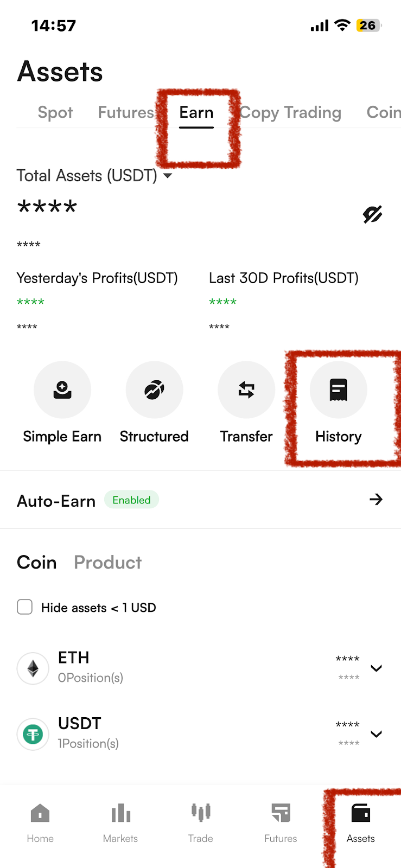Viewport: 401px width, 868px height.
Task: Open Auto-Earn settings arrow
Action: point(375,500)
